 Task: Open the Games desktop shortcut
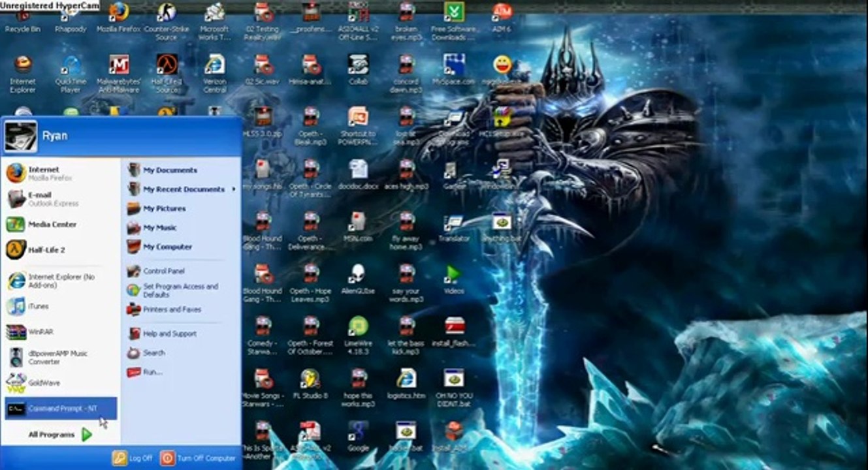[x=454, y=175]
